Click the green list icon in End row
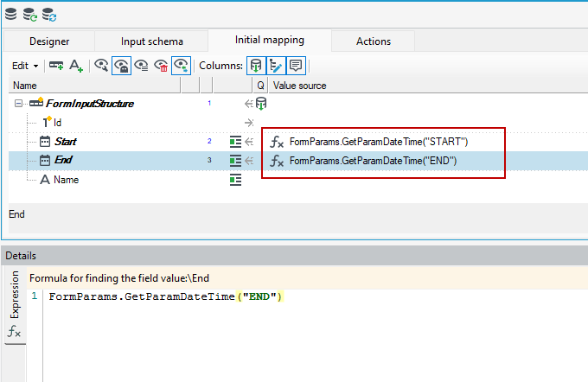The image size is (588, 382). pyautogui.click(x=235, y=161)
